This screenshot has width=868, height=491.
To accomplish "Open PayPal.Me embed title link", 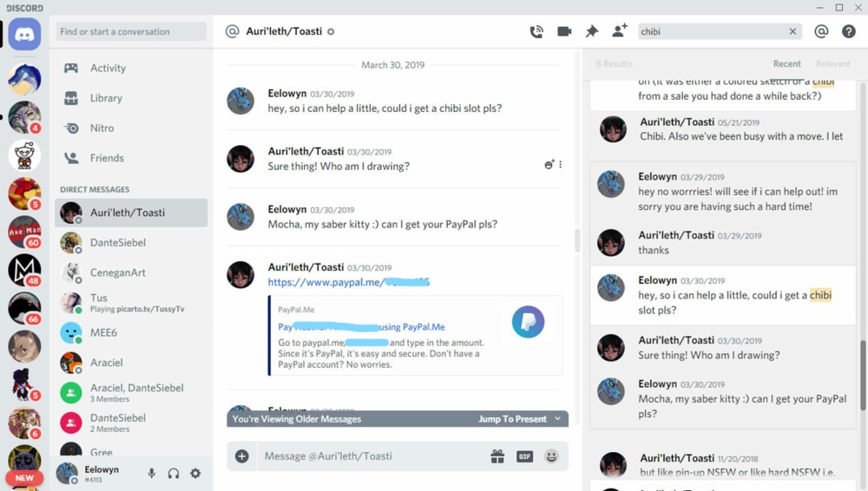I will 361,326.
